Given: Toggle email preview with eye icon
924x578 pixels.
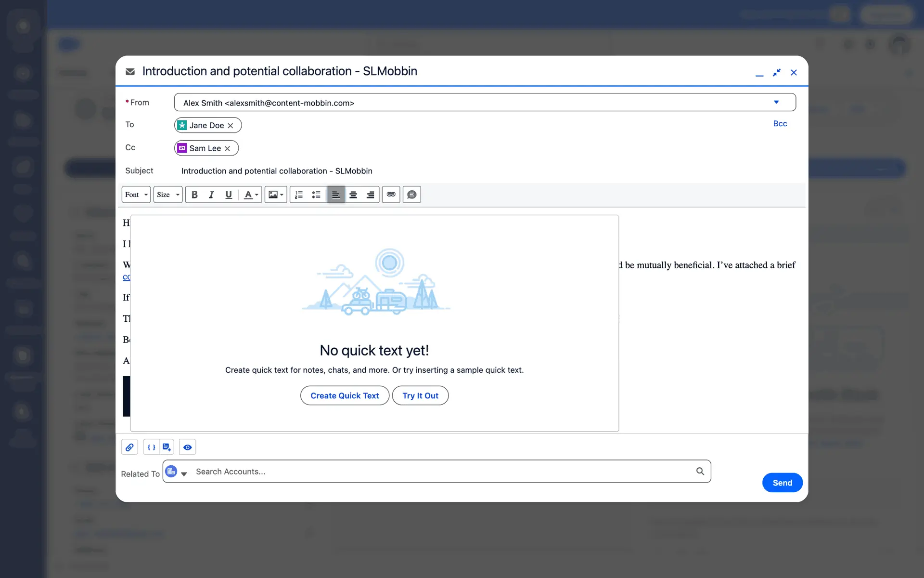Looking at the screenshot, I should tap(188, 447).
